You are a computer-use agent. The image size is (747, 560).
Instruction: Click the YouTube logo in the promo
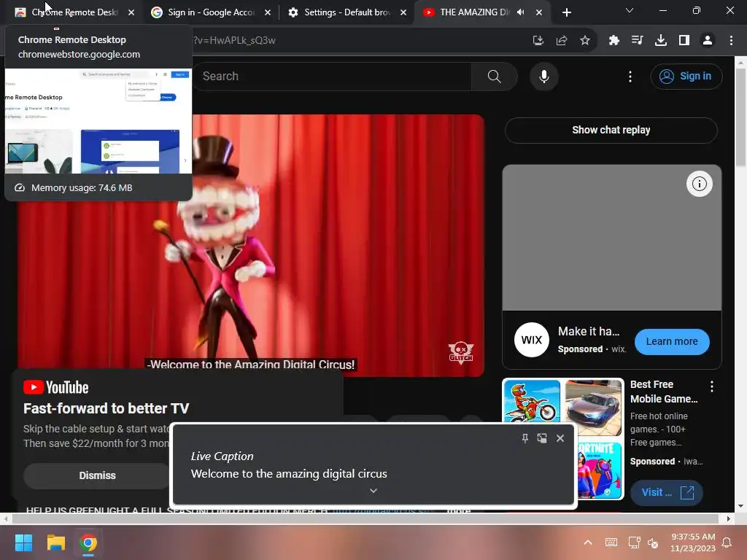click(x=55, y=387)
